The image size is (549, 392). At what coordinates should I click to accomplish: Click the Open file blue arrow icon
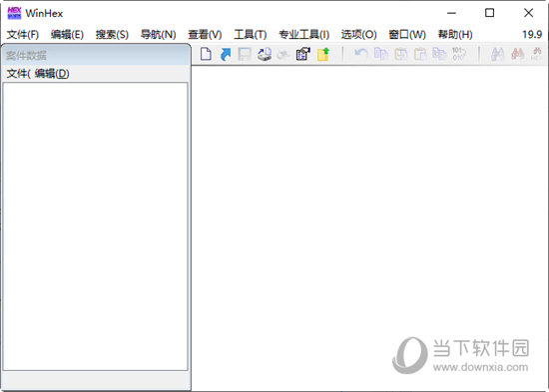click(x=226, y=54)
